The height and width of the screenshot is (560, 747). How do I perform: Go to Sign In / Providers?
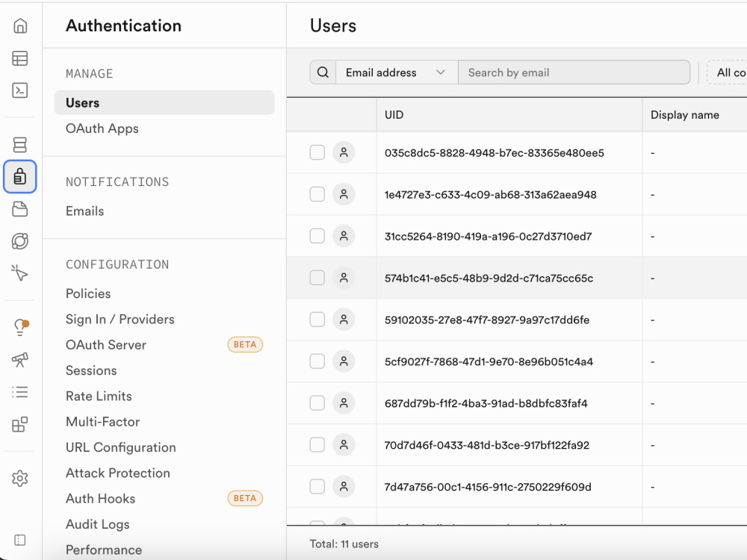[x=120, y=319]
